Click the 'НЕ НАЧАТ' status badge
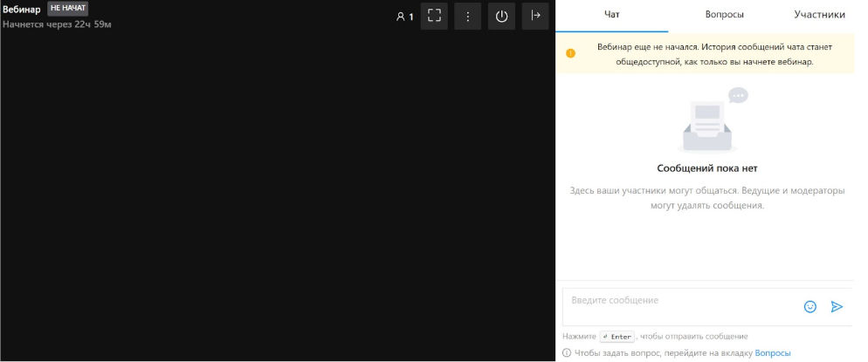This screenshot has width=868, height=362. [x=68, y=8]
